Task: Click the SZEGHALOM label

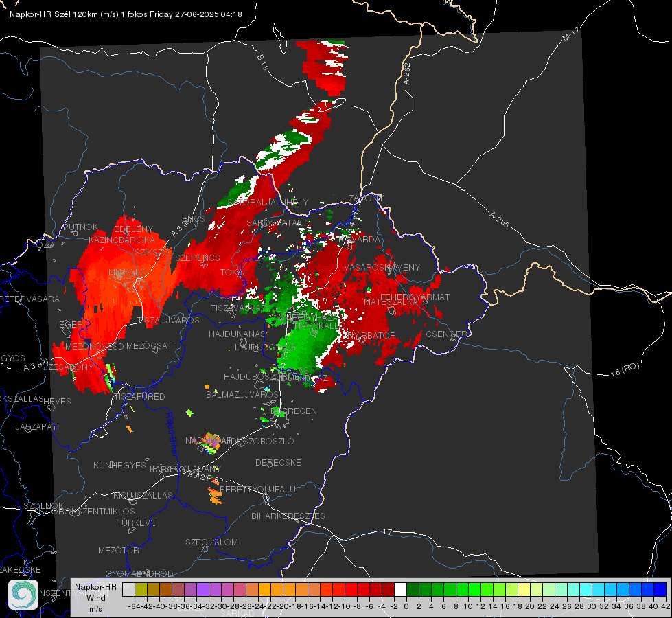Action: pos(211,542)
